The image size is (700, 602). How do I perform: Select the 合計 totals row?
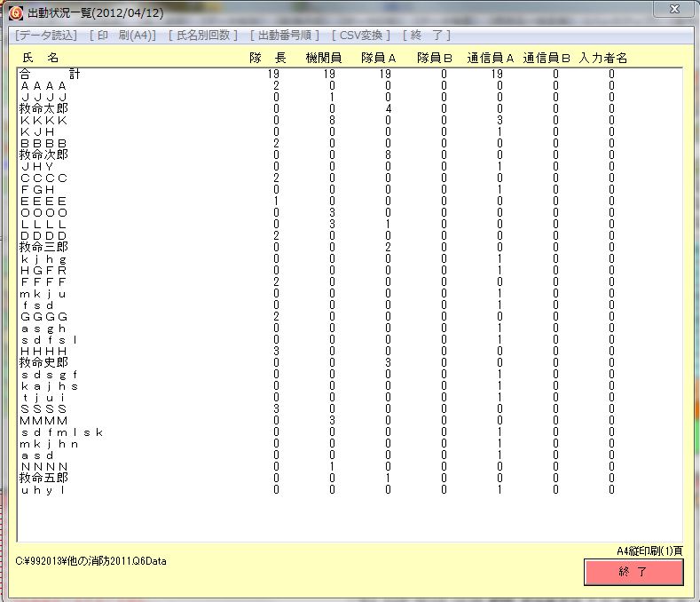pos(50,75)
